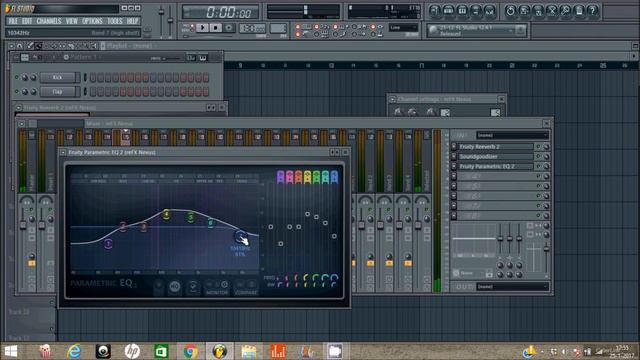640x360 pixels.
Task: Select EQ band 7 high shelf token
Action: click(240, 236)
